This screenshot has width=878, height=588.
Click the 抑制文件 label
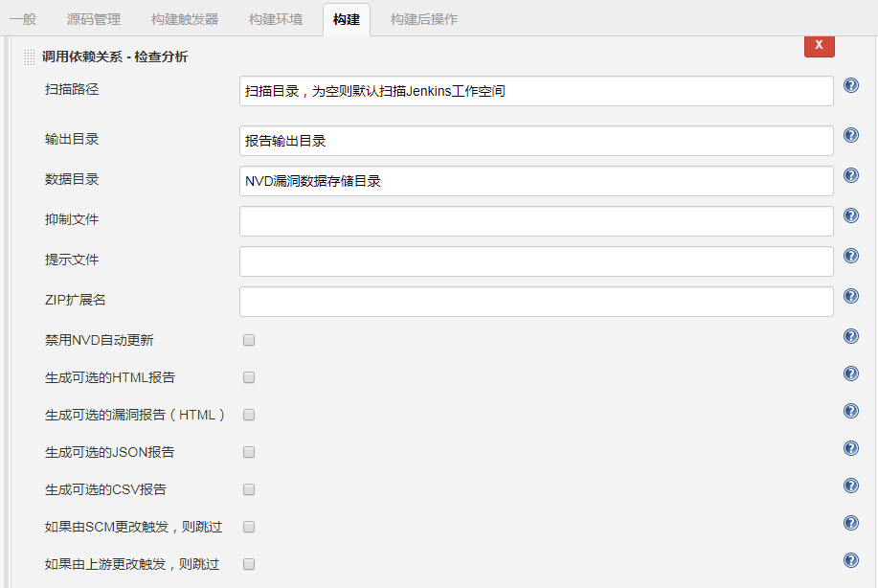click(x=72, y=219)
